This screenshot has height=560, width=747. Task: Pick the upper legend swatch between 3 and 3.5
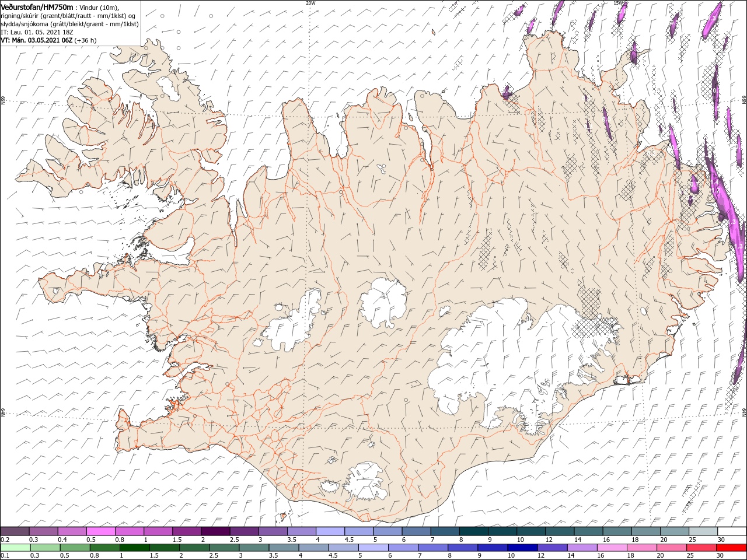273,531
